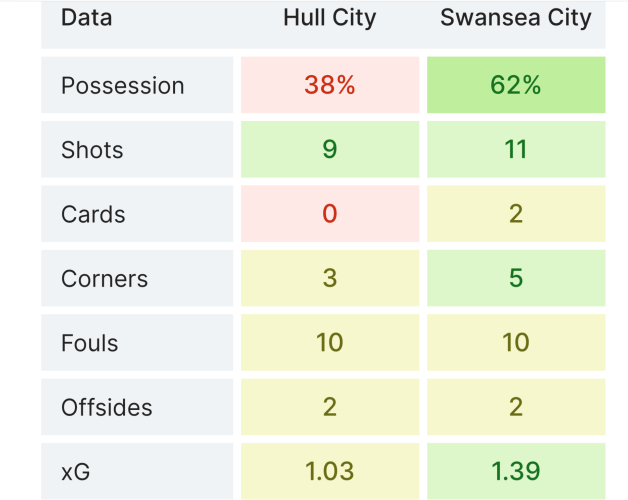
Task: Click the Hull City column header
Action: click(330, 18)
